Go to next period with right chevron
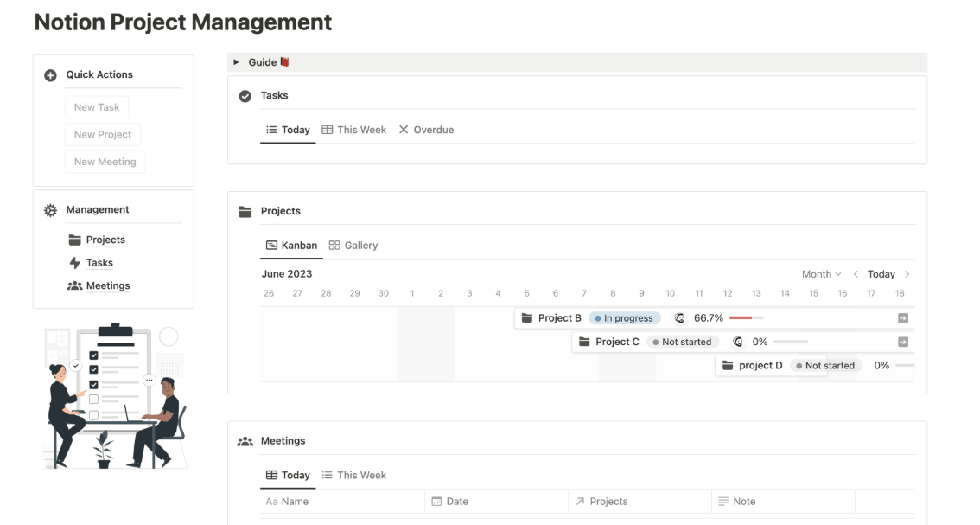 [907, 274]
